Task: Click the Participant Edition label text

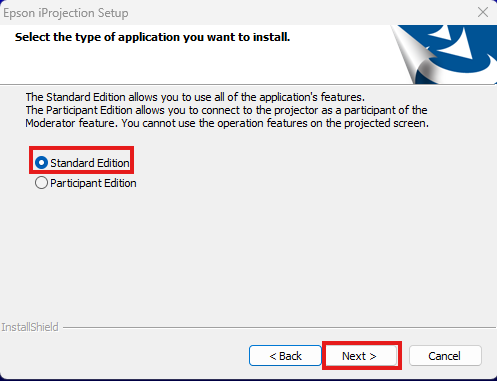Action: click(x=93, y=183)
